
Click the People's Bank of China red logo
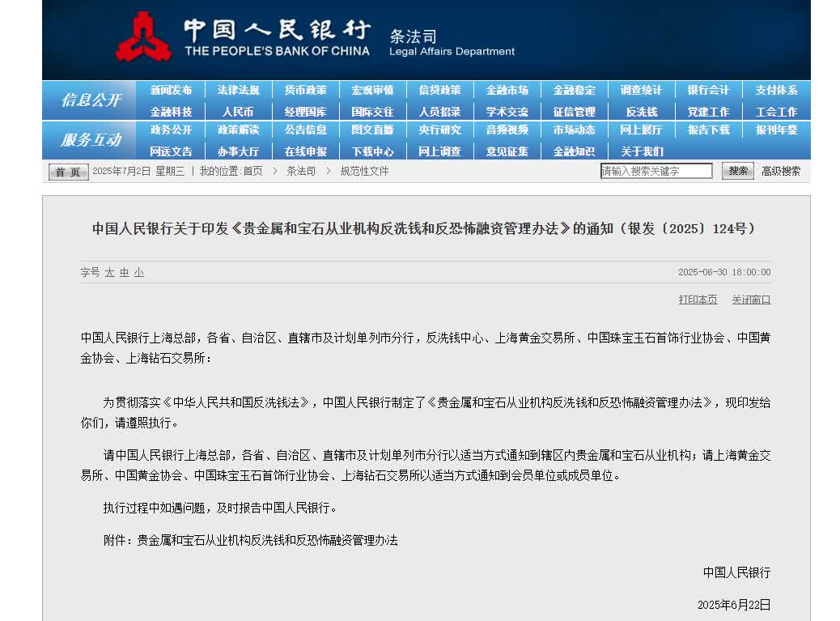point(143,36)
